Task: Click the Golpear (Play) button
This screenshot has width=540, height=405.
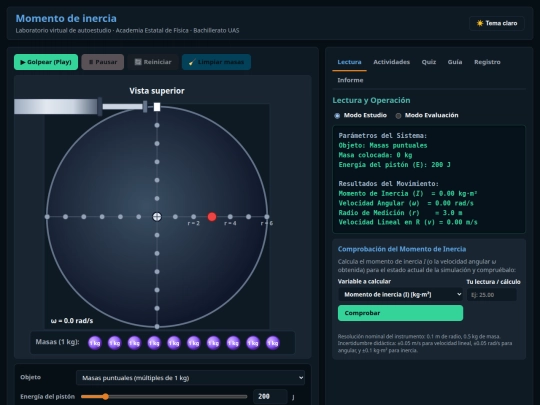Action: [46, 62]
